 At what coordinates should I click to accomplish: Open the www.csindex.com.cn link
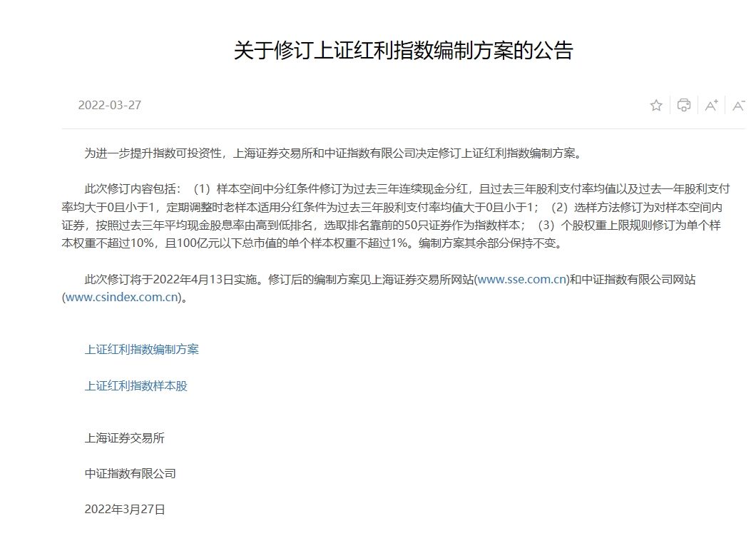point(121,298)
